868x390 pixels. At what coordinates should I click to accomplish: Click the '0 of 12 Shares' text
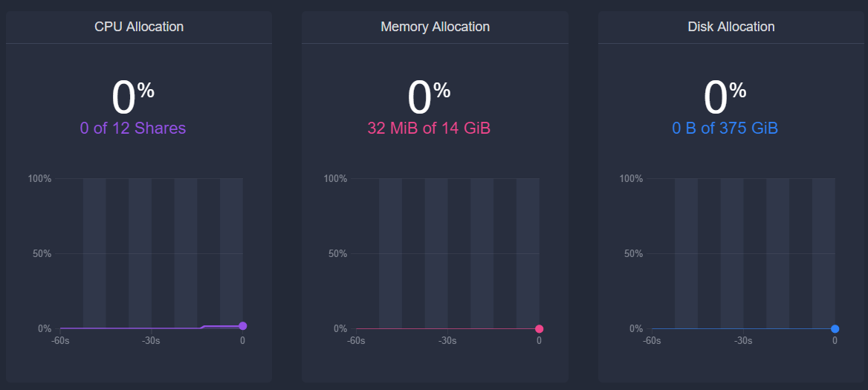pyautogui.click(x=133, y=128)
